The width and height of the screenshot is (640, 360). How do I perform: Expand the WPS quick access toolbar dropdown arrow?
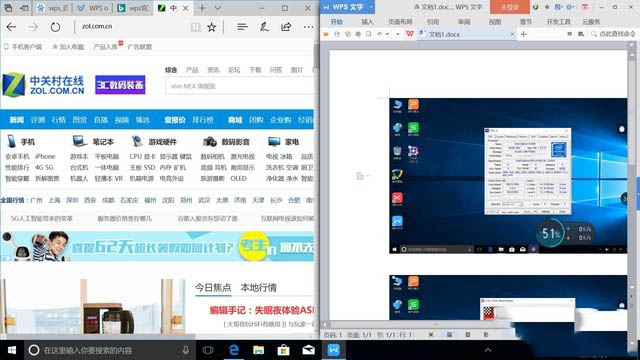[x=398, y=35]
